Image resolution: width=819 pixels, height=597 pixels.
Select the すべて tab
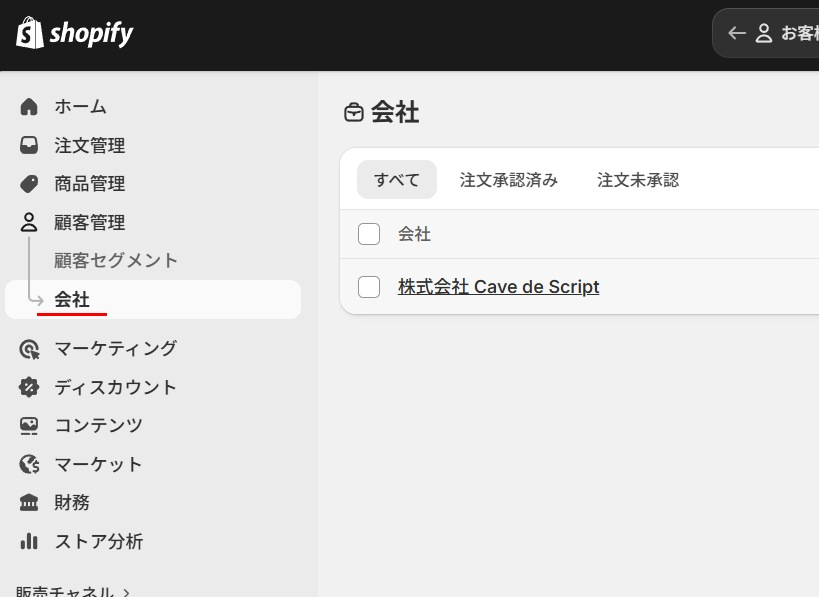point(397,180)
